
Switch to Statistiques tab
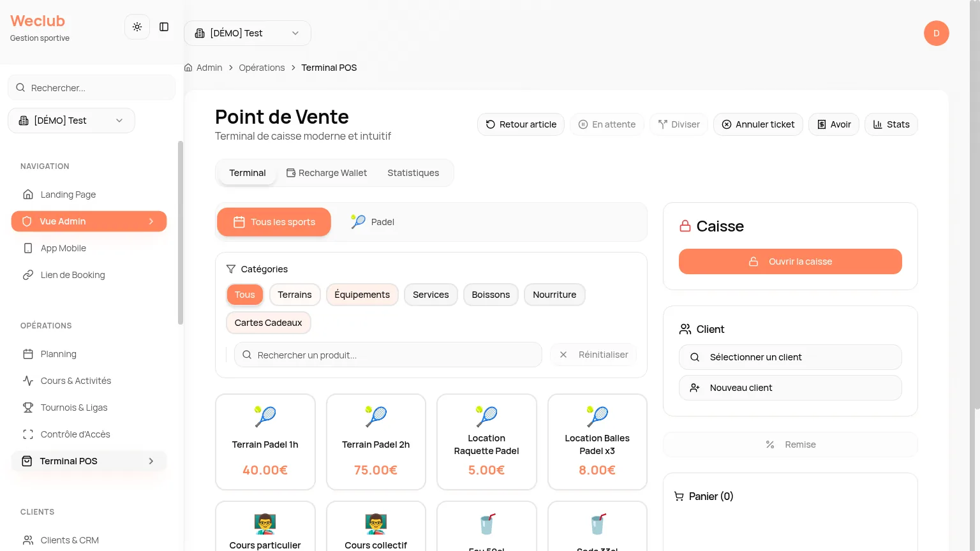coord(413,173)
